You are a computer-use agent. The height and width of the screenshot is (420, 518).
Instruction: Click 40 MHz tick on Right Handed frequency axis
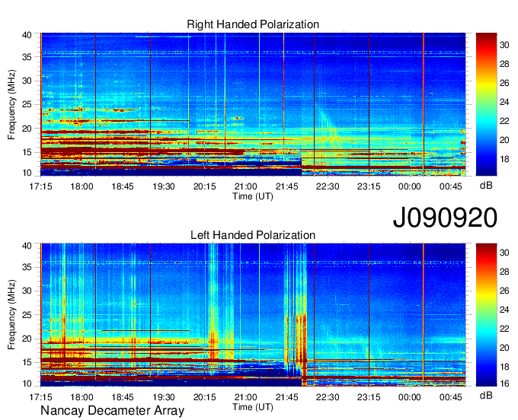pos(27,35)
